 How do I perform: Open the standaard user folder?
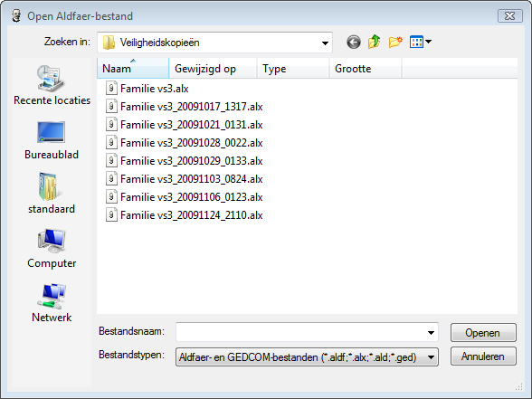coord(52,194)
